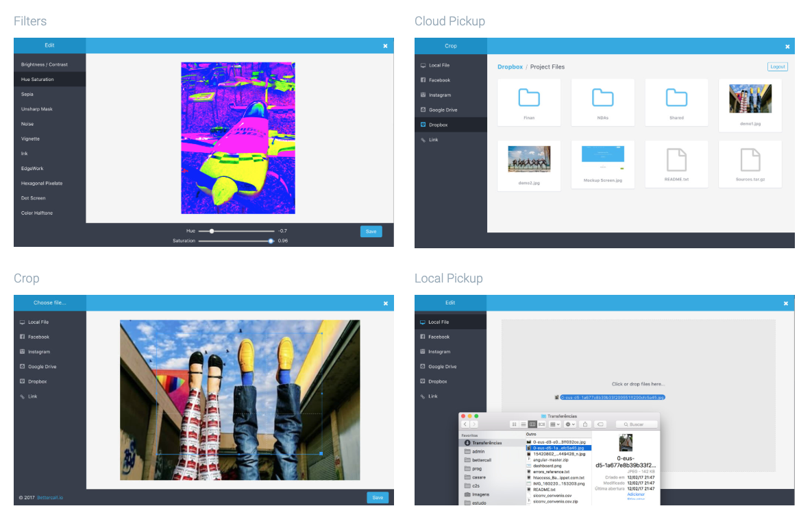Open the Bettercall.io footer link
The width and height of the screenshot is (812, 528).
(50, 498)
